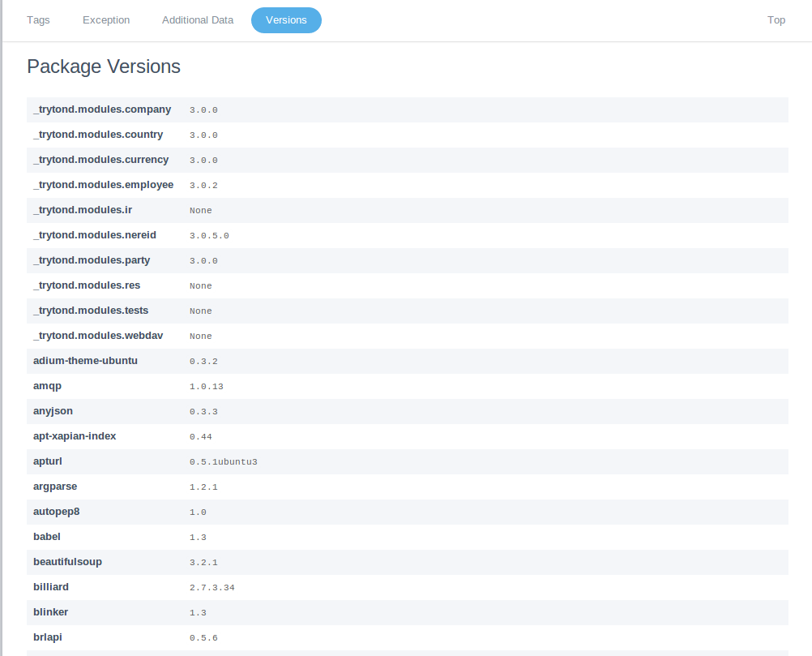Jump back via the Top link
This screenshot has width=812, height=656.
click(x=776, y=20)
